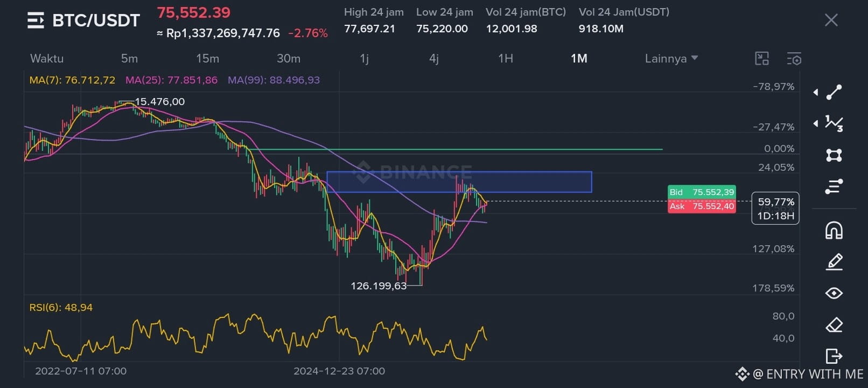Click the MA(99) indicator label
868x388 pixels.
274,80
